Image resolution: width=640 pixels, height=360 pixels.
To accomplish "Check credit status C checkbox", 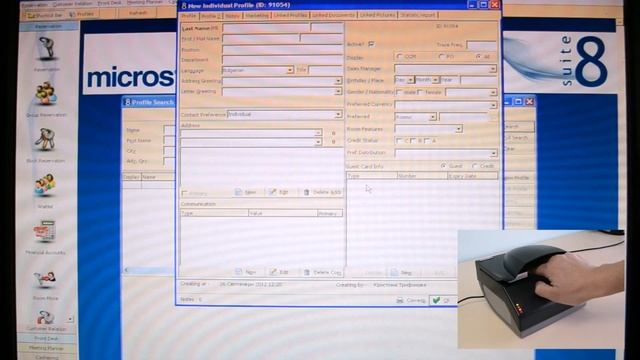I will (399, 140).
